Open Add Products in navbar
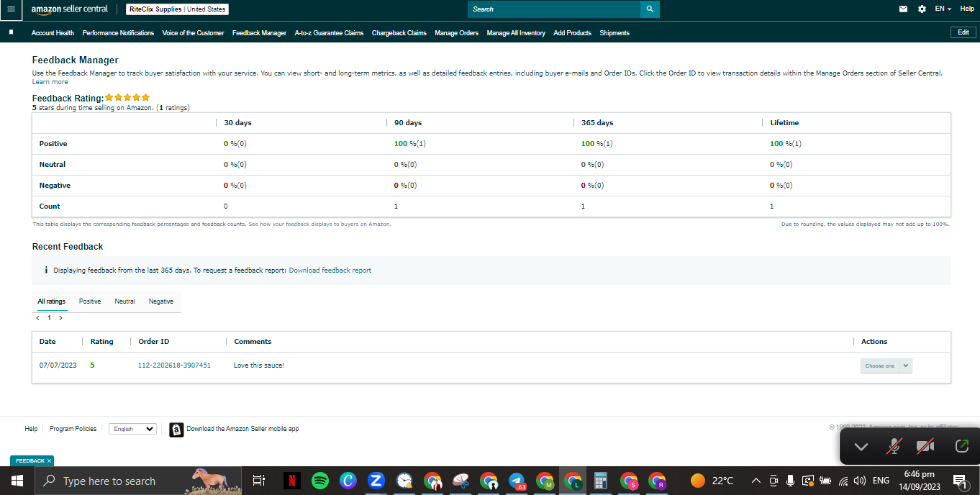Screen dimensions: 980x495 (x=572, y=33)
